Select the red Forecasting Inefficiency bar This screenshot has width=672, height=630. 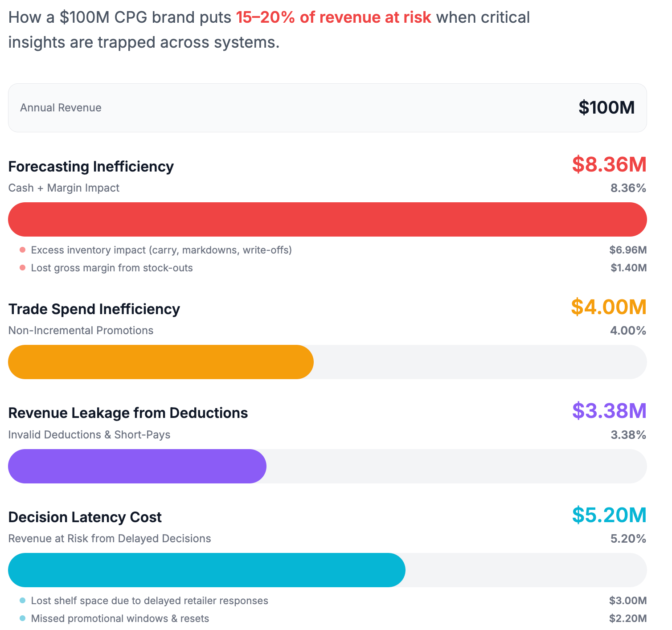[328, 219]
